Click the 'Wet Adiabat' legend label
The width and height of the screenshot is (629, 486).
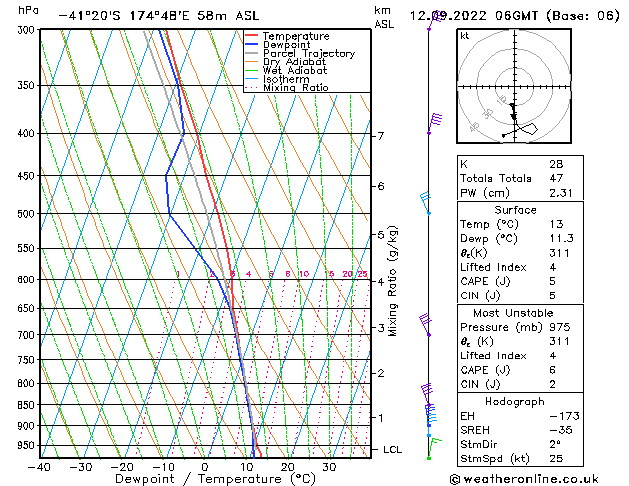click(295, 70)
